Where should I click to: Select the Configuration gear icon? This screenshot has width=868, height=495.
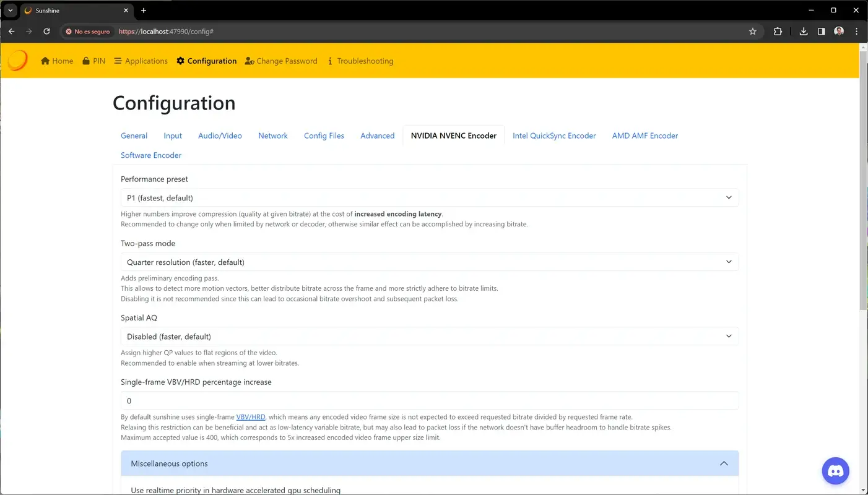180,61
